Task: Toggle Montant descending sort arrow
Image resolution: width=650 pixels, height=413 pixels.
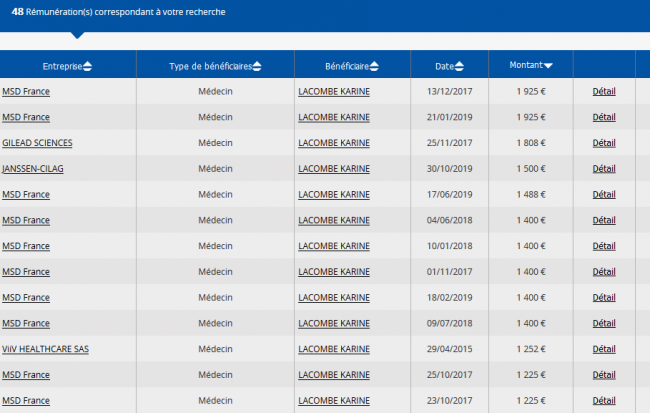Action: (548, 66)
